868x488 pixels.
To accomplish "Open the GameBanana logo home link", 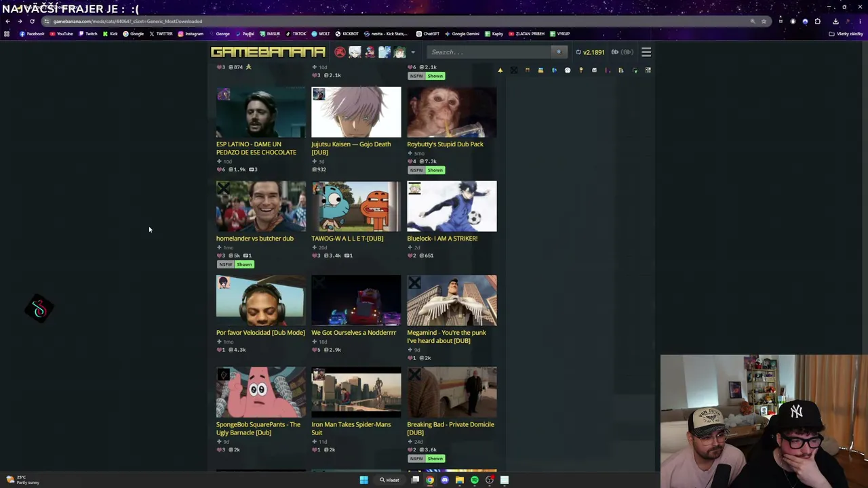I will [x=268, y=52].
